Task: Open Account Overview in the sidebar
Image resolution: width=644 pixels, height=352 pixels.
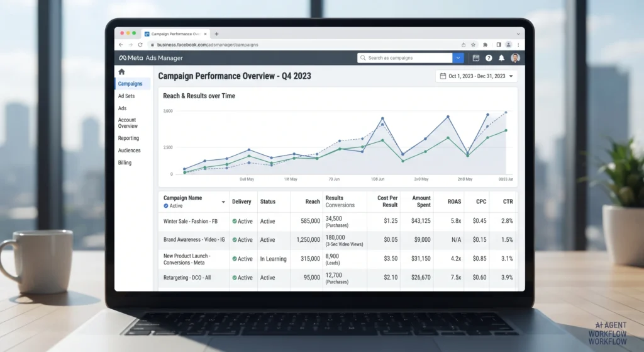Action: tap(128, 123)
